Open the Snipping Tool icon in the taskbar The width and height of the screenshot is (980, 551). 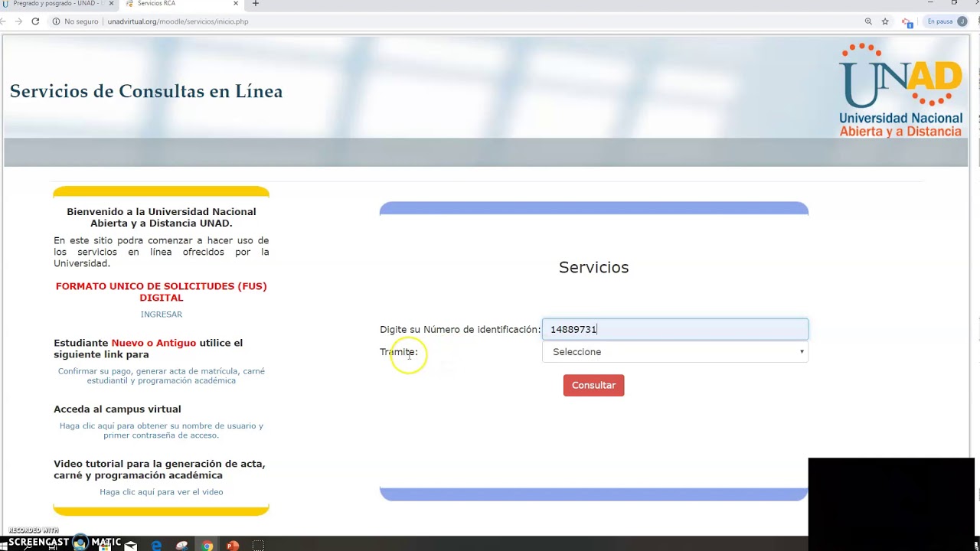tap(182, 546)
